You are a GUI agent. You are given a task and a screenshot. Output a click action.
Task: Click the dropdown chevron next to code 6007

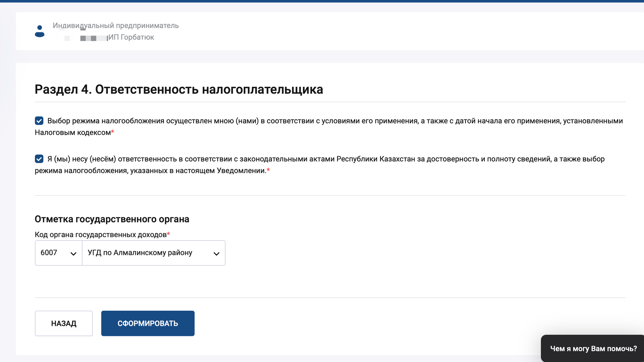[74, 253]
